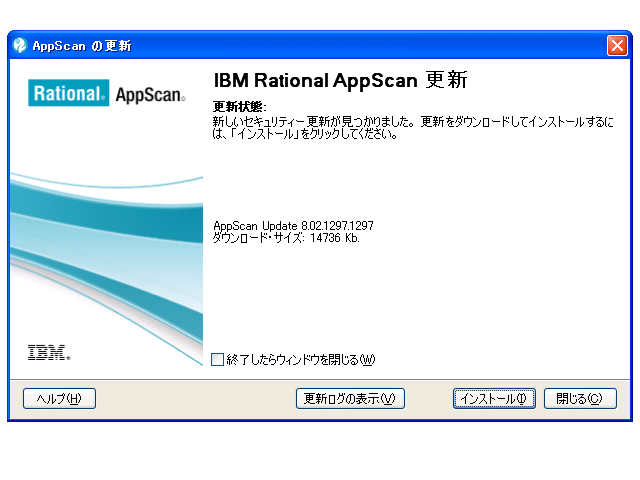This screenshot has width=640, height=480.
Task: Close the AppScan update window with X
Action: point(617,46)
